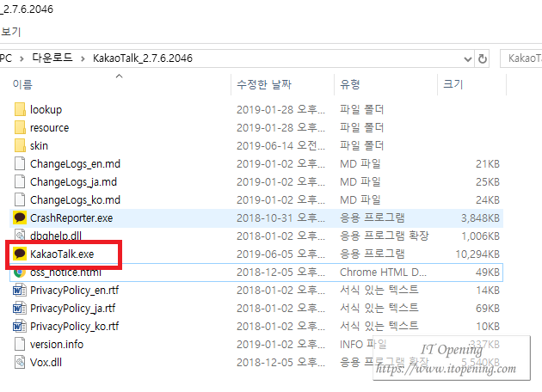The height and width of the screenshot is (392, 542).
Task: Select Vox.dll file name
Action: (x=46, y=362)
